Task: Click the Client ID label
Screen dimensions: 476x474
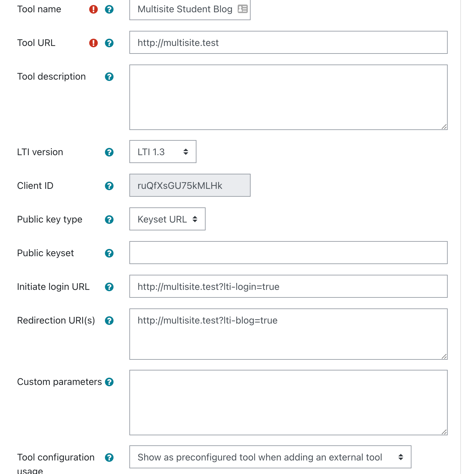Action: 35,186
